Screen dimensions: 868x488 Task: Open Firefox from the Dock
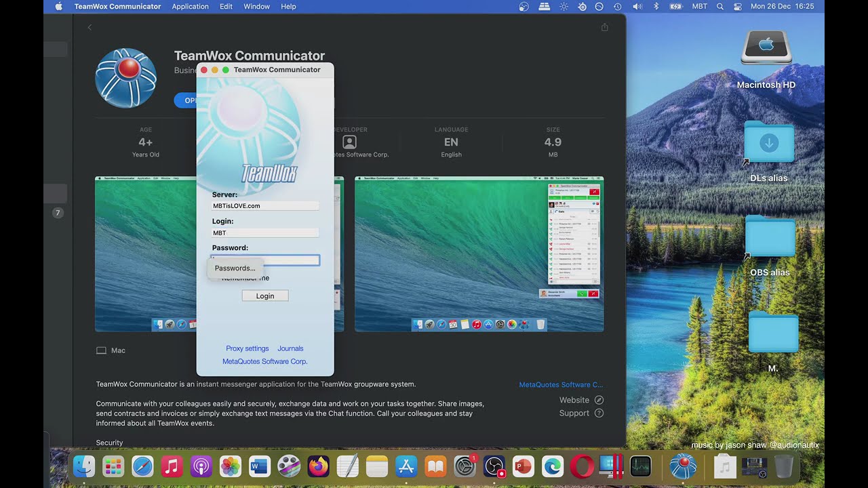tap(319, 466)
